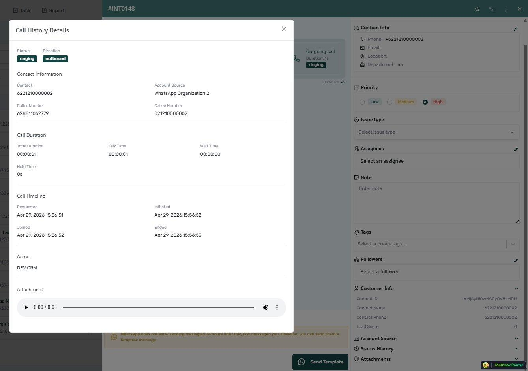Click the contact phone number in sidebar
The width and height of the screenshot is (528, 371).
(x=404, y=39)
